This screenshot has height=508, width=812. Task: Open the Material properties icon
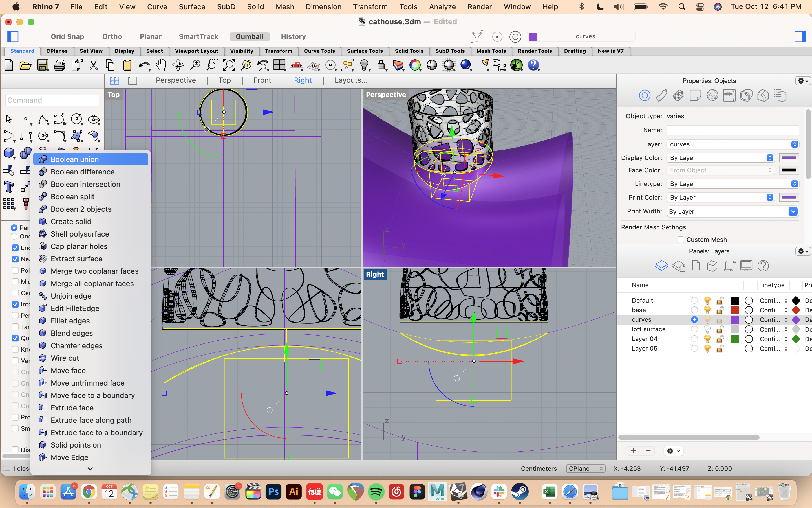pos(661,96)
